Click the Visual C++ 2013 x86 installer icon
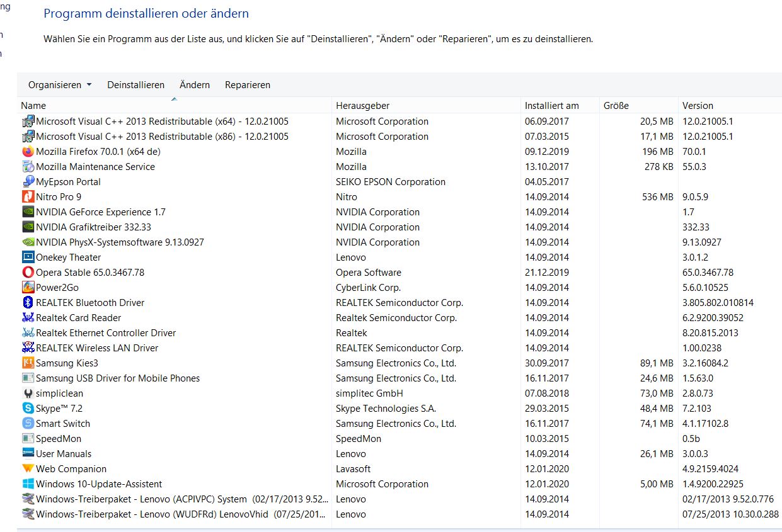This screenshot has width=782, height=532. 28,136
